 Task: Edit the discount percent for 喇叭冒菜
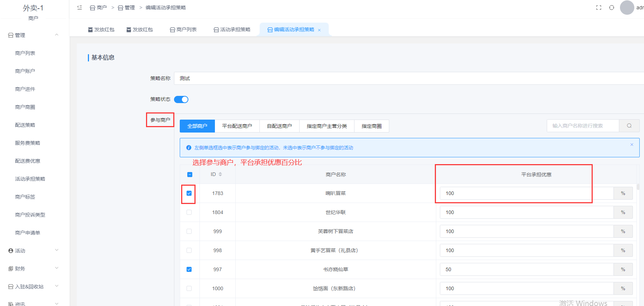pos(527,193)
